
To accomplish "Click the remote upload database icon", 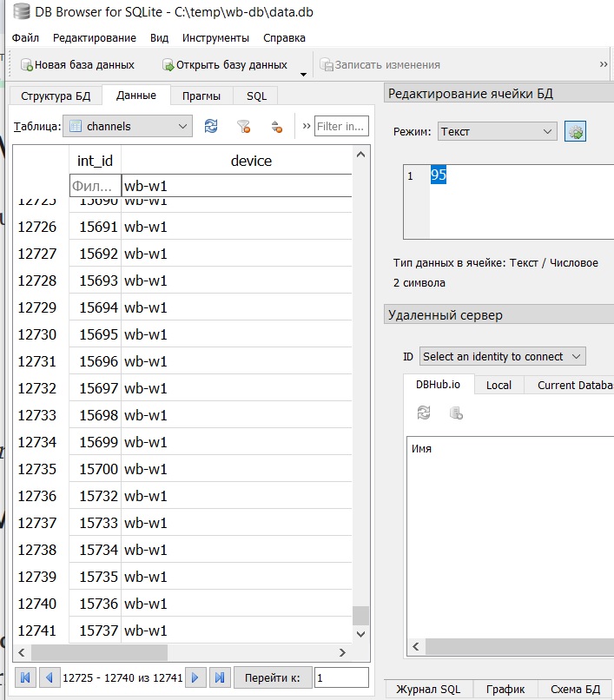I will click(x=456, y=413).
